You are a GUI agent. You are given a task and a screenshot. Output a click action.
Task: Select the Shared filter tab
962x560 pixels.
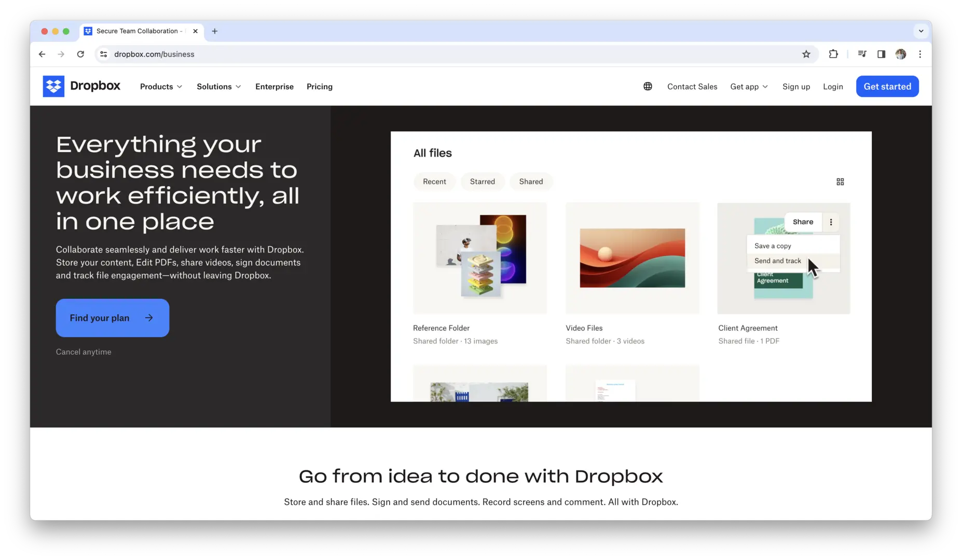(x=531, y=181)
